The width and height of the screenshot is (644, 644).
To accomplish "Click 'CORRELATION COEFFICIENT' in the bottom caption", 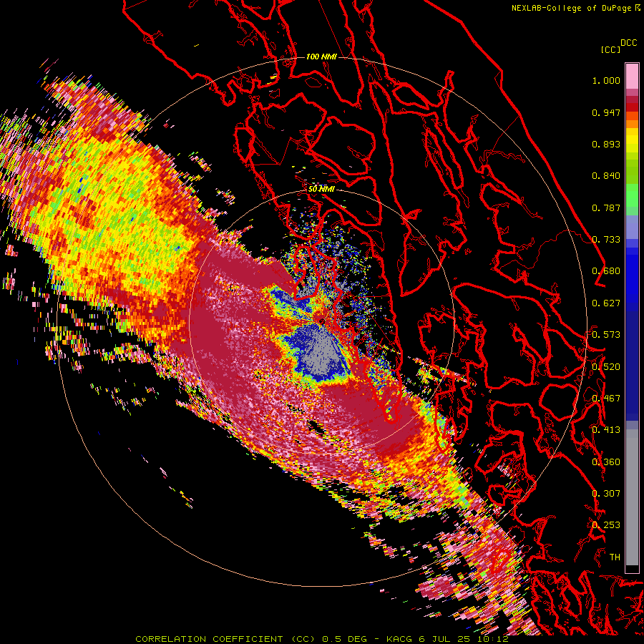I will point(209,639).
